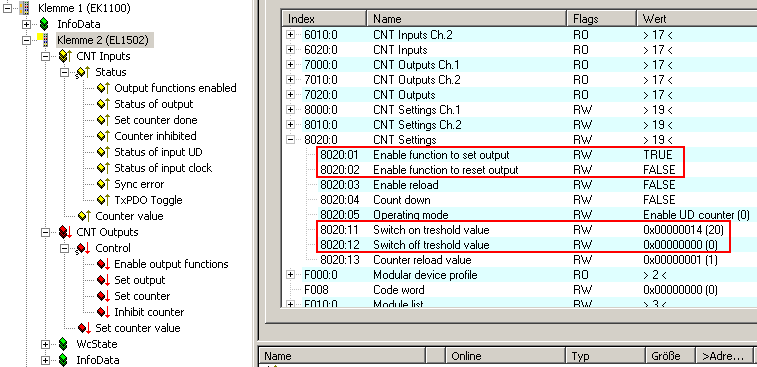Click the Counter inhibited variable icon
757x367 pixels.
coord(103,136)
